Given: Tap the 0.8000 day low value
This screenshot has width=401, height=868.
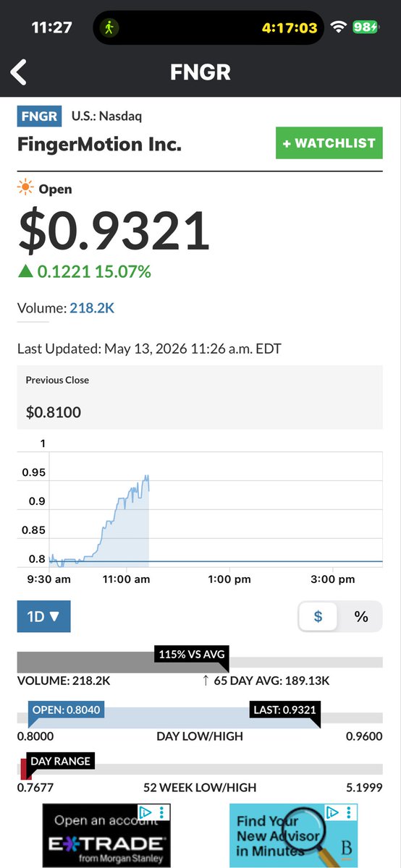Looking at the screenshot, I should (x=35, y=736).
